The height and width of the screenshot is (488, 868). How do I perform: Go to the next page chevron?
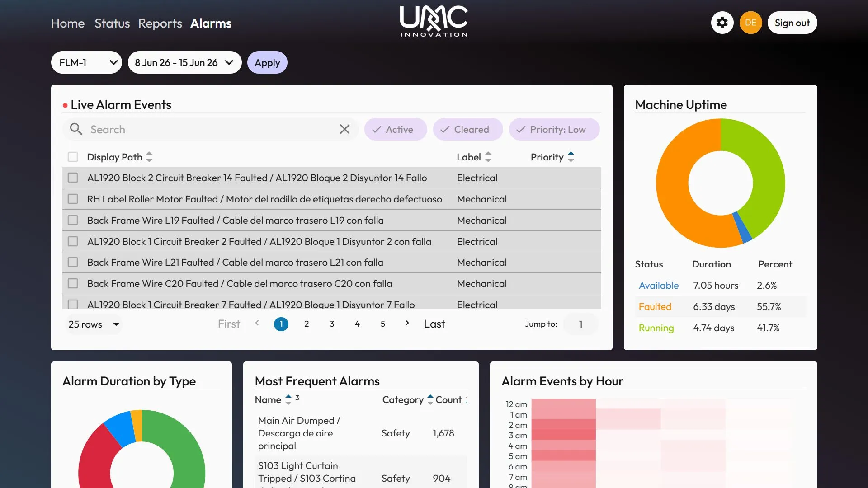(x=407, y=323)
